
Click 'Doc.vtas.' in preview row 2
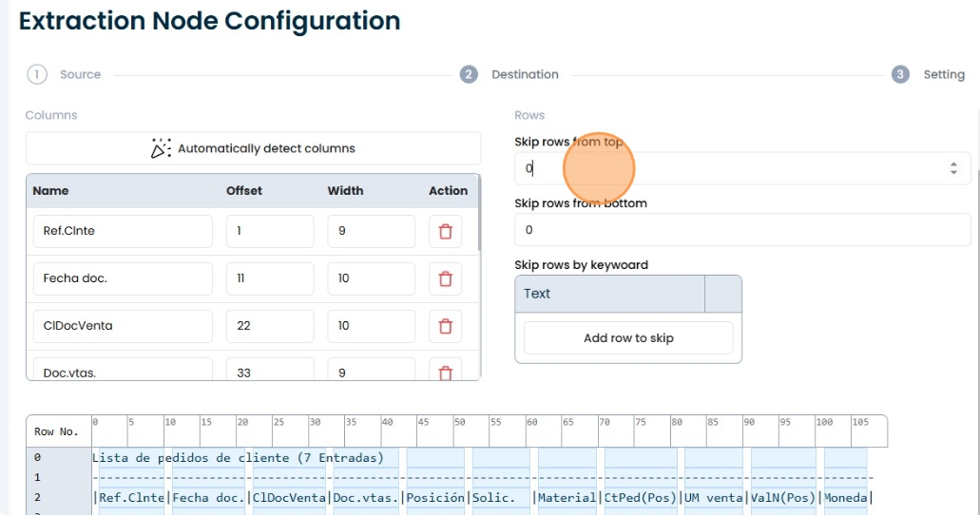click(x=366, y=498)
